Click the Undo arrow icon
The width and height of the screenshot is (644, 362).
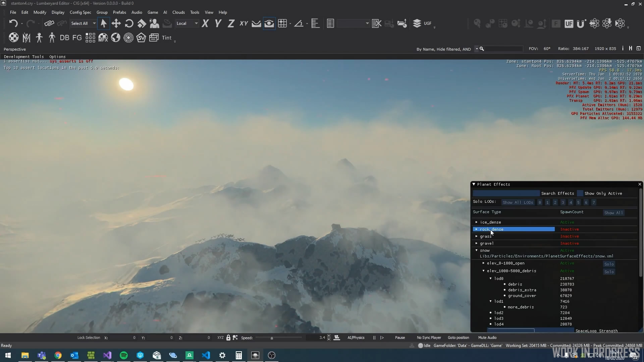(13, 23)
